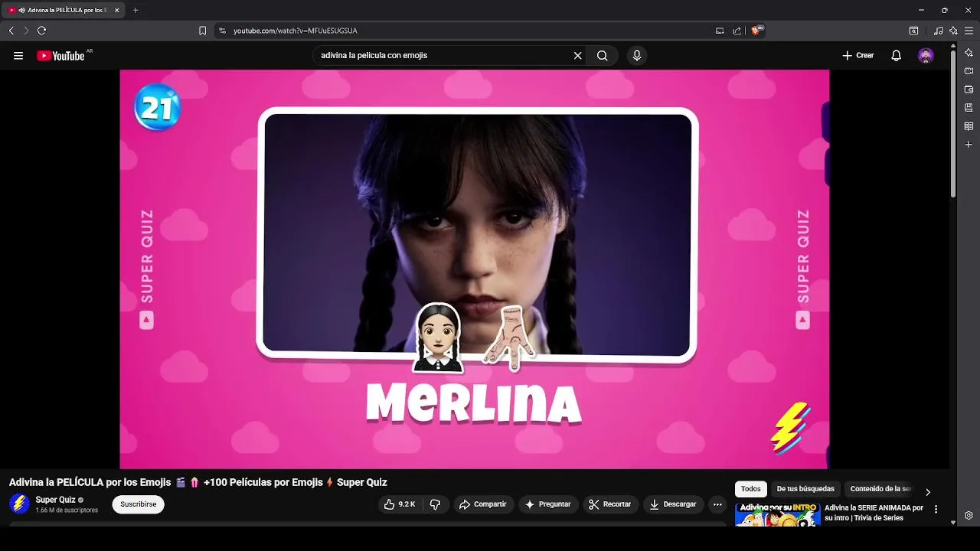Bookmark this page in browser
The height and width of the screenshot is (551, 980).
(202, 31)
